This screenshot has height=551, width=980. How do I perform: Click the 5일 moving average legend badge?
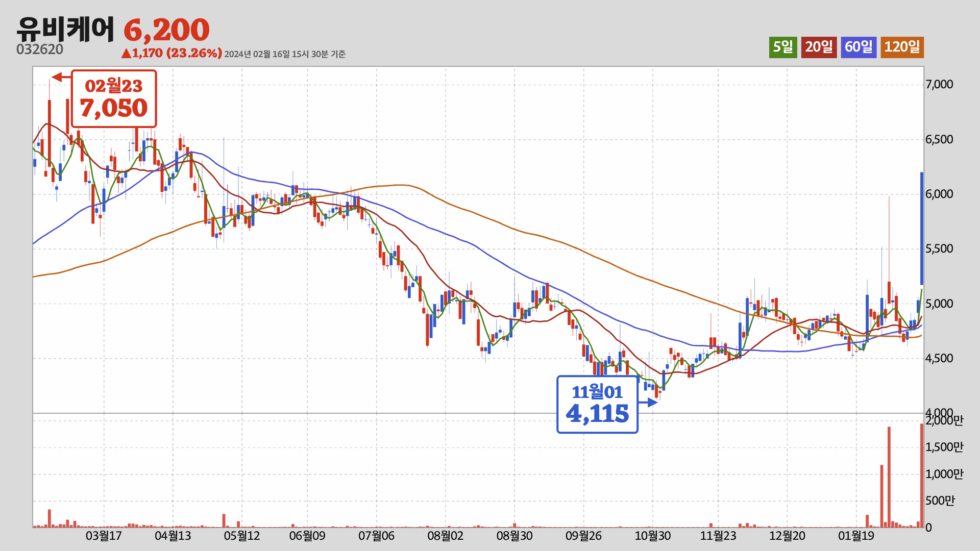click(783, 47)
